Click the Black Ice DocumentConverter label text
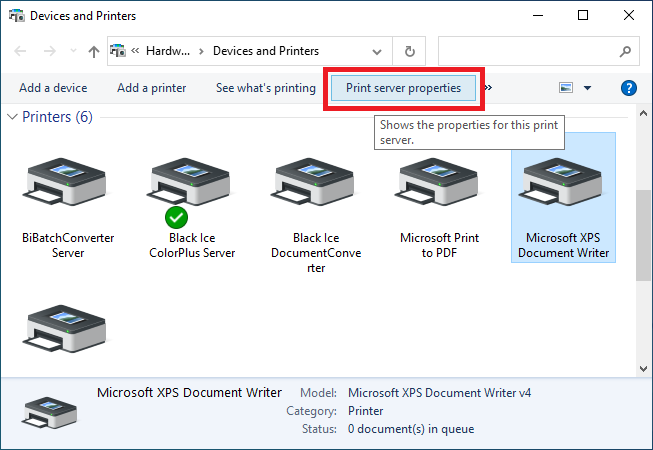Screen dimensions: 653x450 click(x=316, y=253)
